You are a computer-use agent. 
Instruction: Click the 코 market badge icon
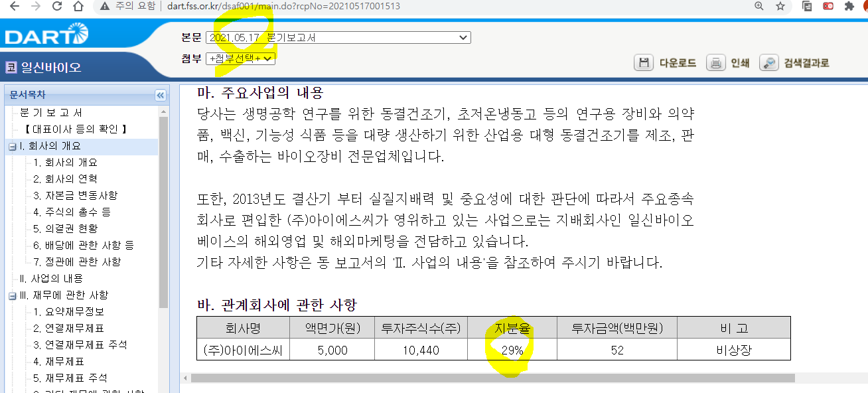[x=11, y=67]
